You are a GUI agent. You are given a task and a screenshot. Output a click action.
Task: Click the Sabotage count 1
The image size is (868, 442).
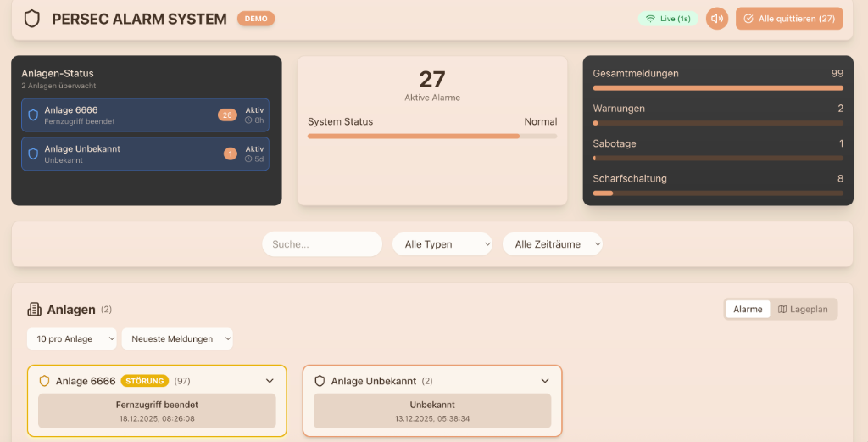842,143
